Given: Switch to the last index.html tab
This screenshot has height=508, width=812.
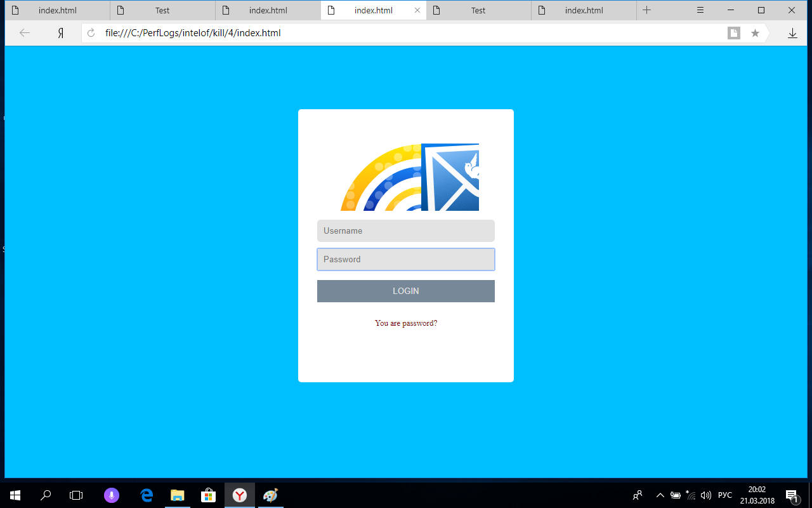Looking at the screenshot, I should tap(584, 10).
